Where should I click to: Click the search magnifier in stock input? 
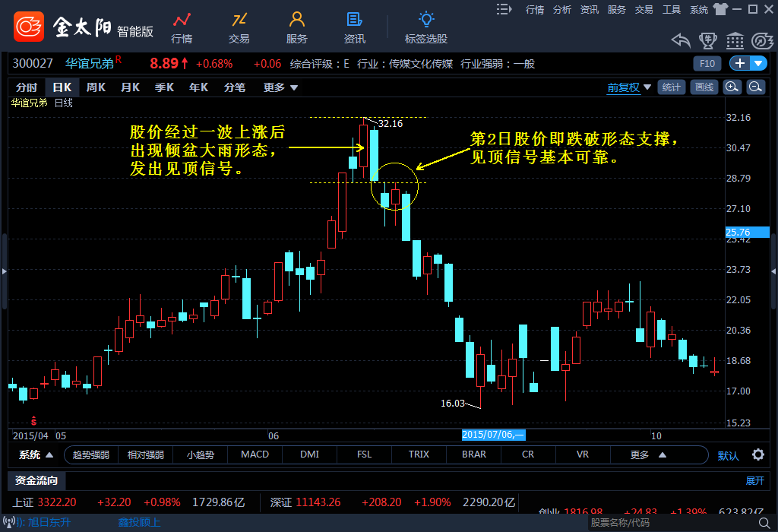(x=764, y=523)
